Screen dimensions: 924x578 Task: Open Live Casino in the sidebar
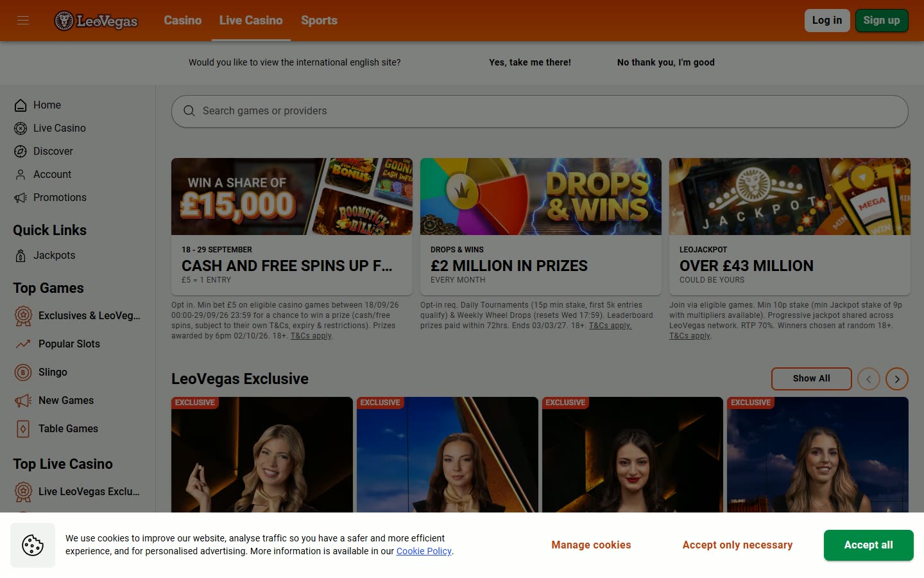tap(59, 128)
